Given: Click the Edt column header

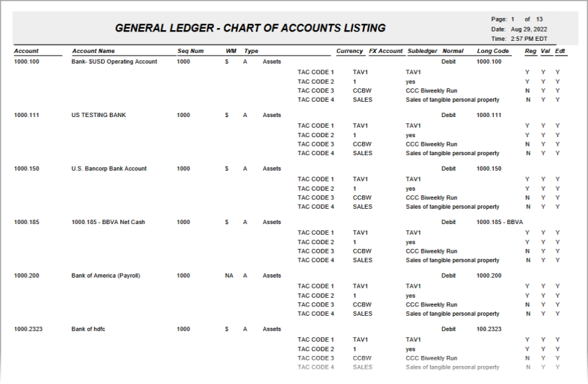Looking at the screenshot, I should (x=560, y=51).
